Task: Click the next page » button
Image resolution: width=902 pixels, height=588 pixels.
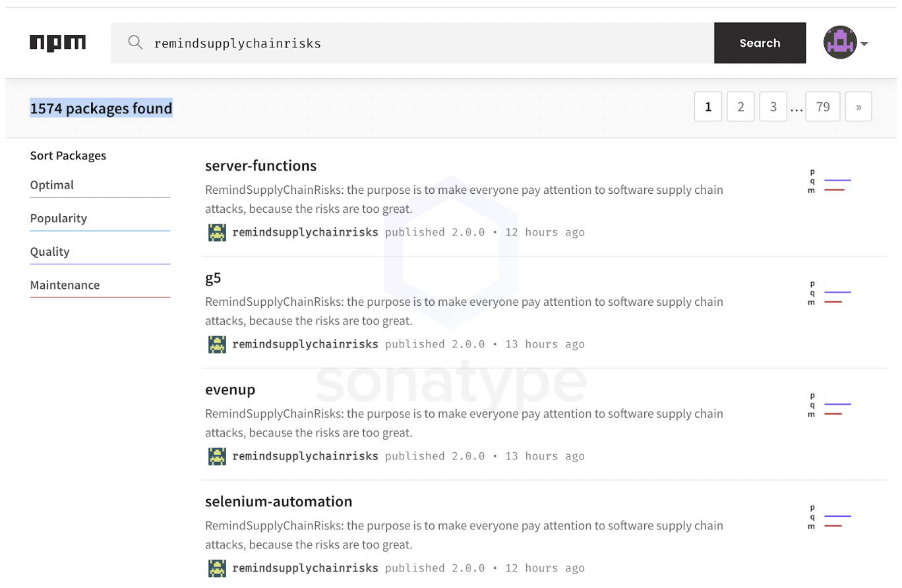Action: tap(858, 107)
